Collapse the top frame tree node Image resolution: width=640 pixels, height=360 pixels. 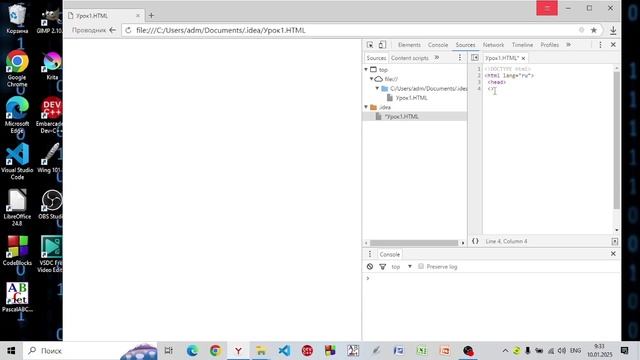(366, 70)
